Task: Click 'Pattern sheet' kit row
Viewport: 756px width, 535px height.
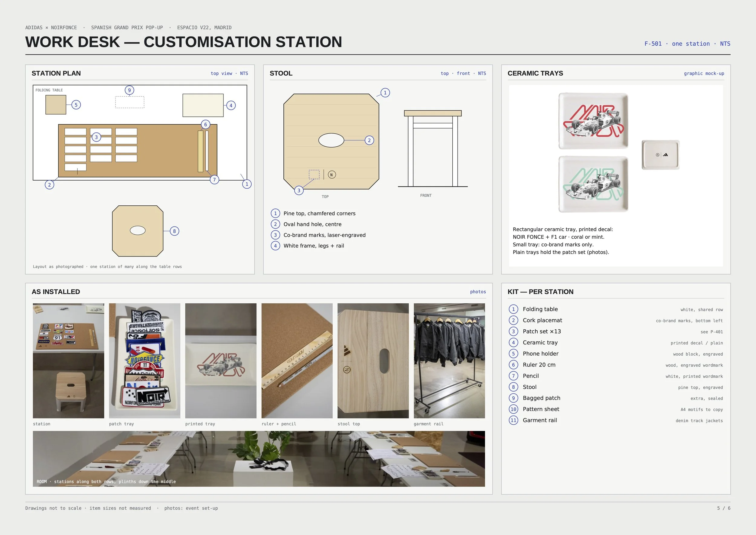Action: [616, 409]
